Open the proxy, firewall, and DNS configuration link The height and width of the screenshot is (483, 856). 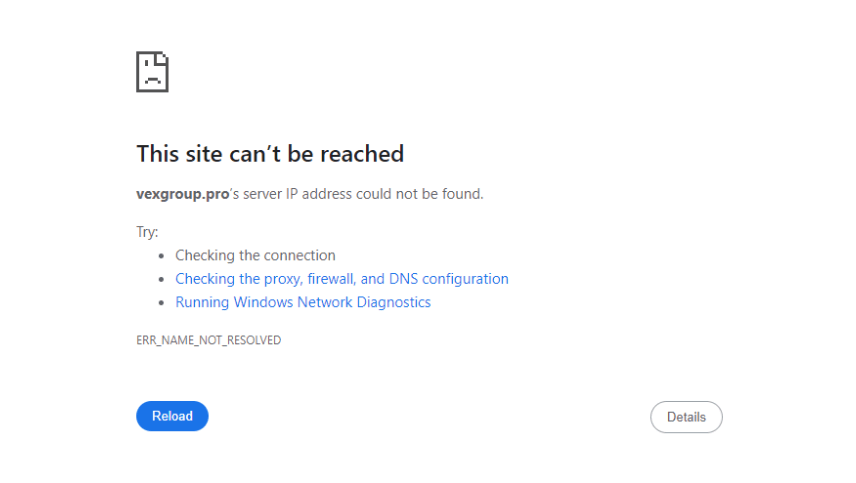[342, 279]
